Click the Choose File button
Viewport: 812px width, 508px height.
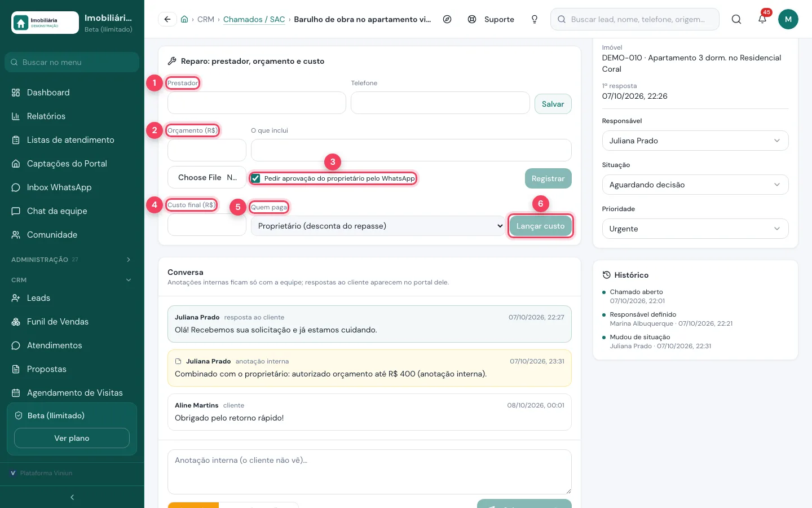[207, 177]
